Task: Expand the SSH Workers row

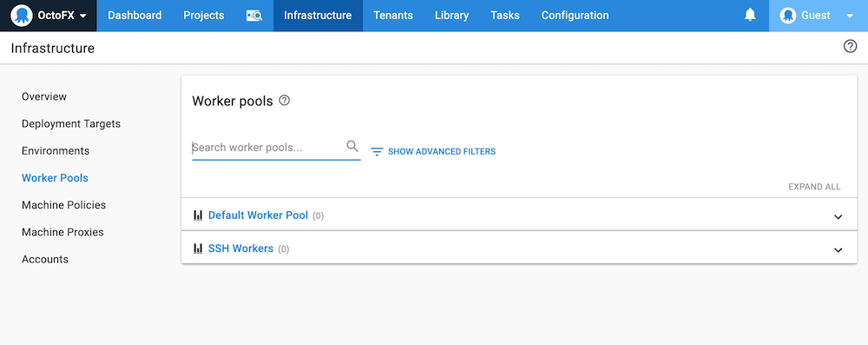Action: pos(838,250)
